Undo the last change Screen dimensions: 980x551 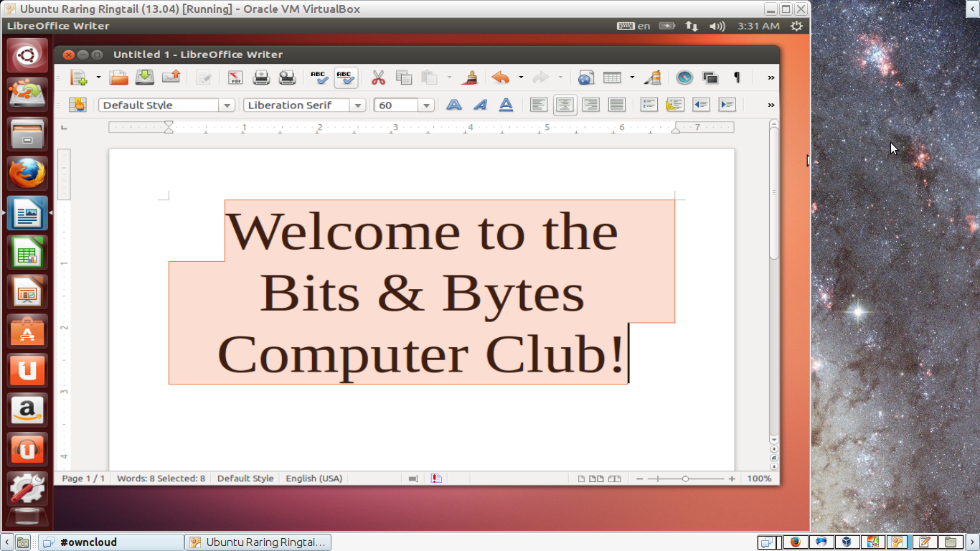500,77
